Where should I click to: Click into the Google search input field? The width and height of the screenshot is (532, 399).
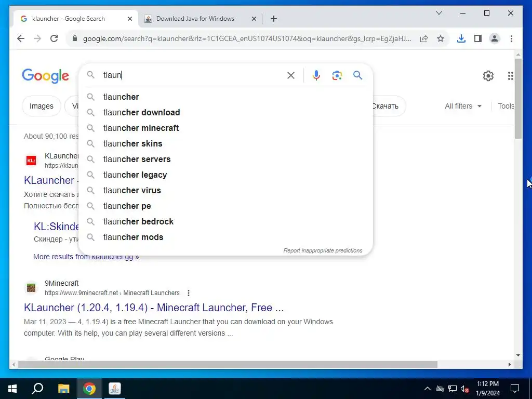click(192, 75)
